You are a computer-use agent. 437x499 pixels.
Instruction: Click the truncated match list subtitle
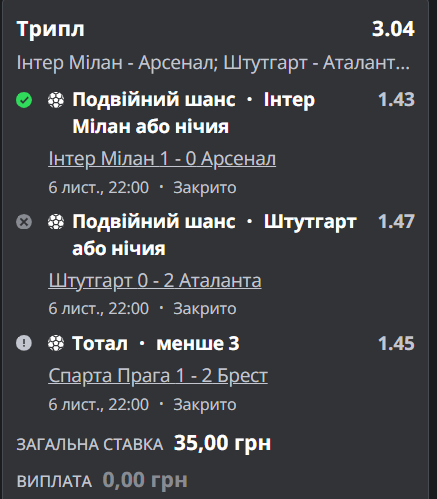click(213, 63)
